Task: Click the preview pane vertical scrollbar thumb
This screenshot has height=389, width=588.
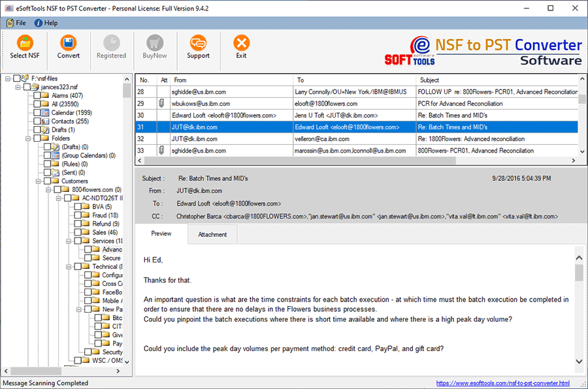Action: pyautogui.click(x=579, y=273)
